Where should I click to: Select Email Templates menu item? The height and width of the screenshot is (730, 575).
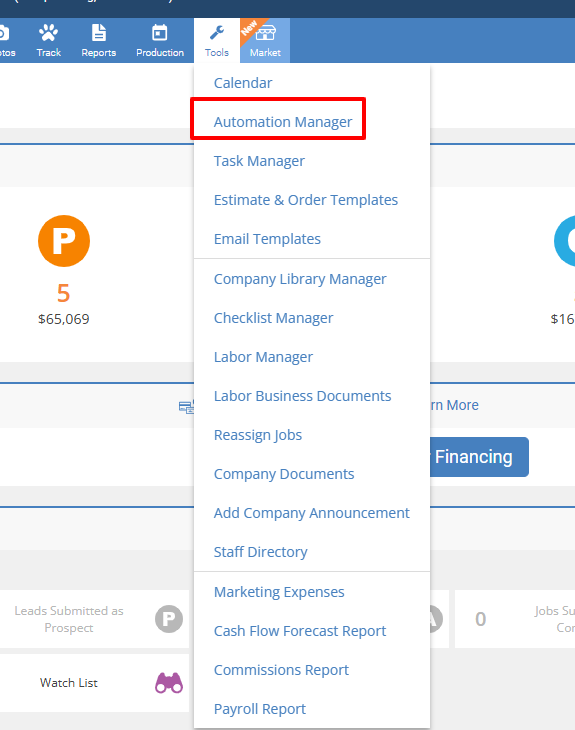click(x=267, y=239)
